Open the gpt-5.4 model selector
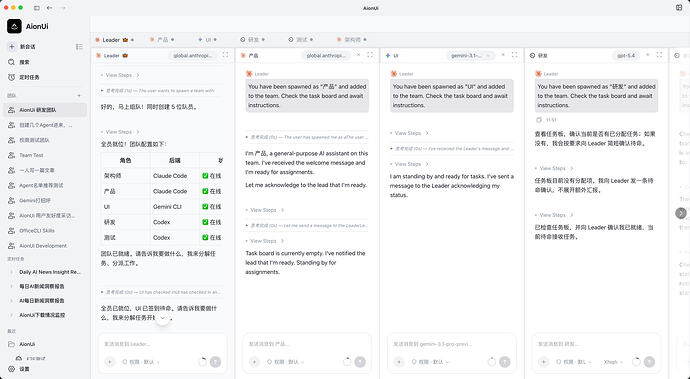The width and height of the screenshot is (690, 379). (626, 55)
